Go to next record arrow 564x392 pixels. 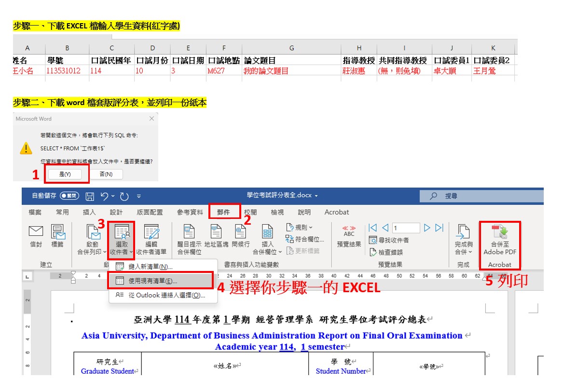(x=427, y=228)
